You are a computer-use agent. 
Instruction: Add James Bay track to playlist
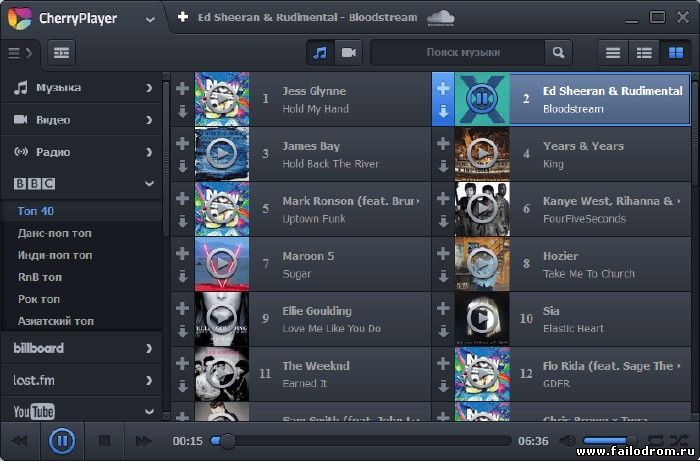[182, 143]
